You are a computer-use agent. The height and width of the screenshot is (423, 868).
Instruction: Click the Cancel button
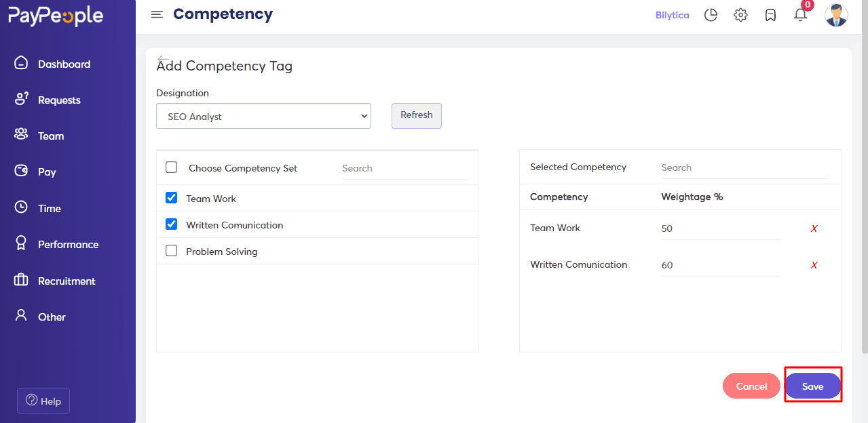click(751, 386)
